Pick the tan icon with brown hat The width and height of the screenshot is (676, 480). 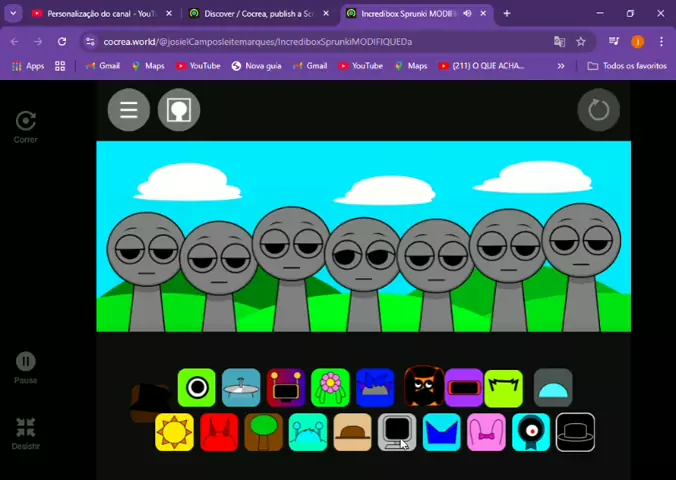[353, 432]
